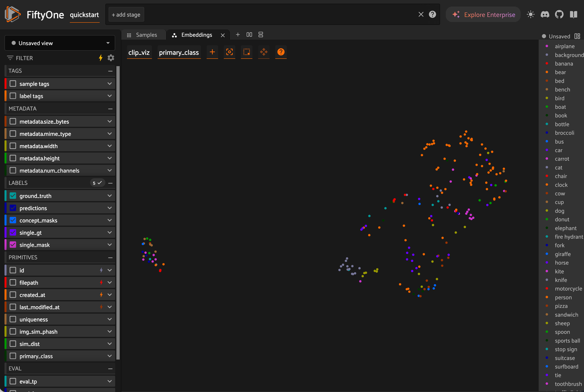Image resolution: width=584 pixels, height=392 pixels.
Task: Activate the lasso select box icon
Action: click(x=246, y=52)
